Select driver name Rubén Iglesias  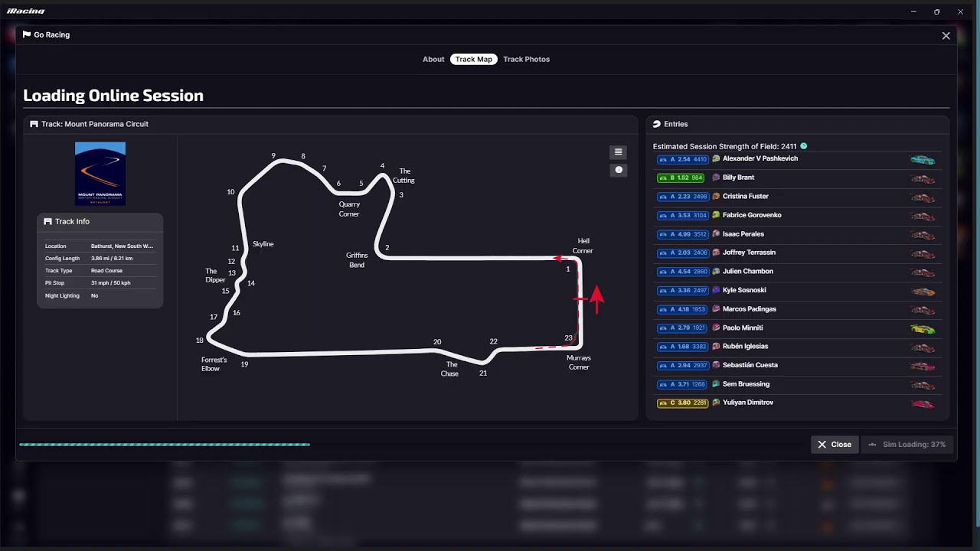745,347
